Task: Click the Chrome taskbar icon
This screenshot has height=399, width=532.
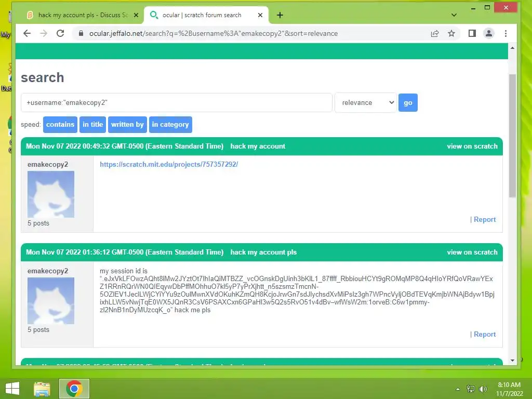Action: coord(74,389)
